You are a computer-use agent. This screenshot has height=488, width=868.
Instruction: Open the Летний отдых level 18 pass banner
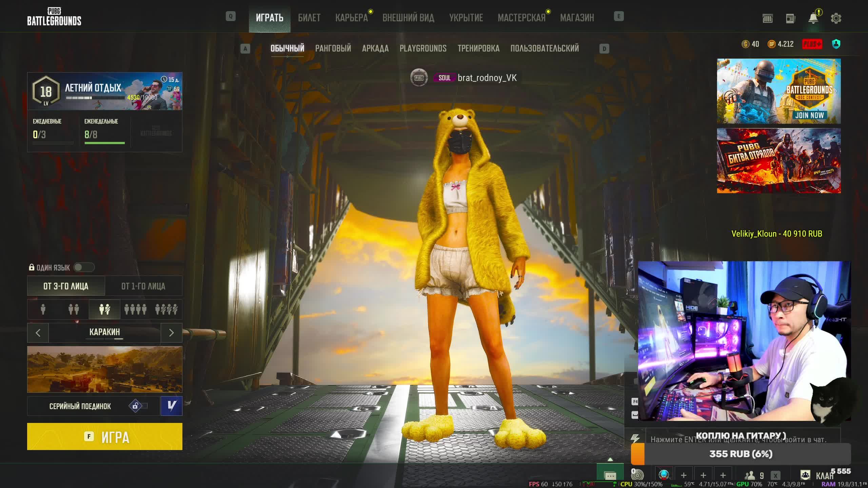[105, 91]
